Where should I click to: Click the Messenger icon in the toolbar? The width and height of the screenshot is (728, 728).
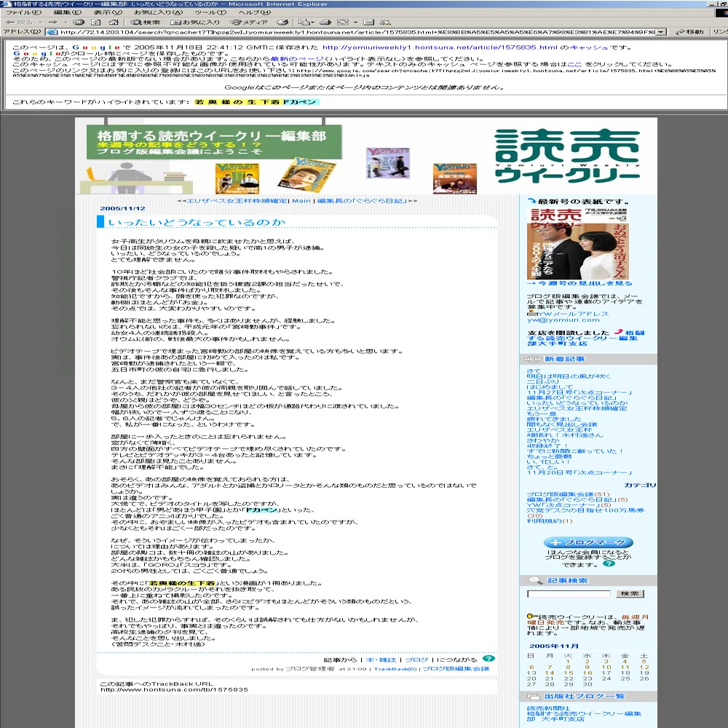click(x=385, y=22)
